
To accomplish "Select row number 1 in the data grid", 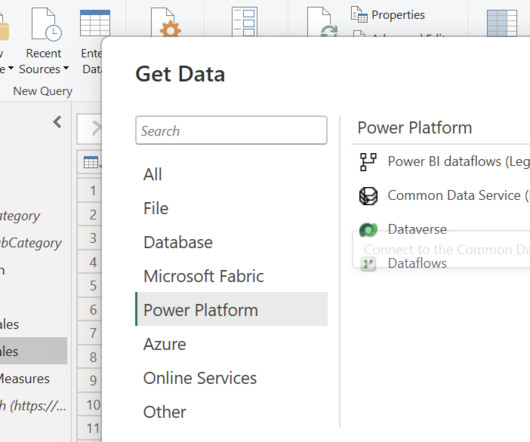I will pyautogui.click(x=90, y=191).
